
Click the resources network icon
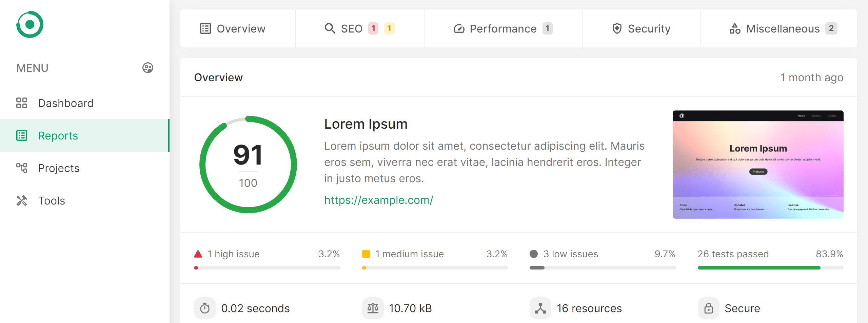(x=540, y=308)
